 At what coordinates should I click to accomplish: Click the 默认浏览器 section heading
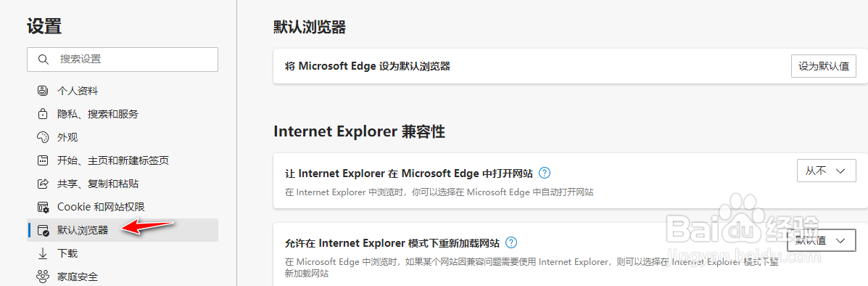click(x=310, y=27)
